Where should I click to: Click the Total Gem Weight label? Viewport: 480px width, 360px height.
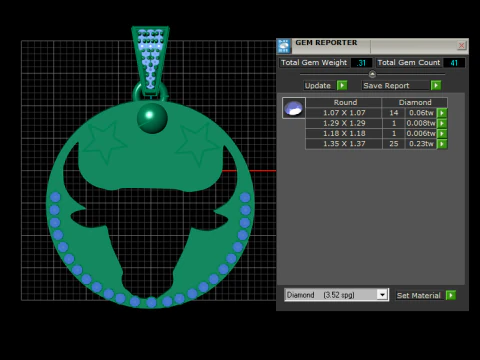point(314,63)
